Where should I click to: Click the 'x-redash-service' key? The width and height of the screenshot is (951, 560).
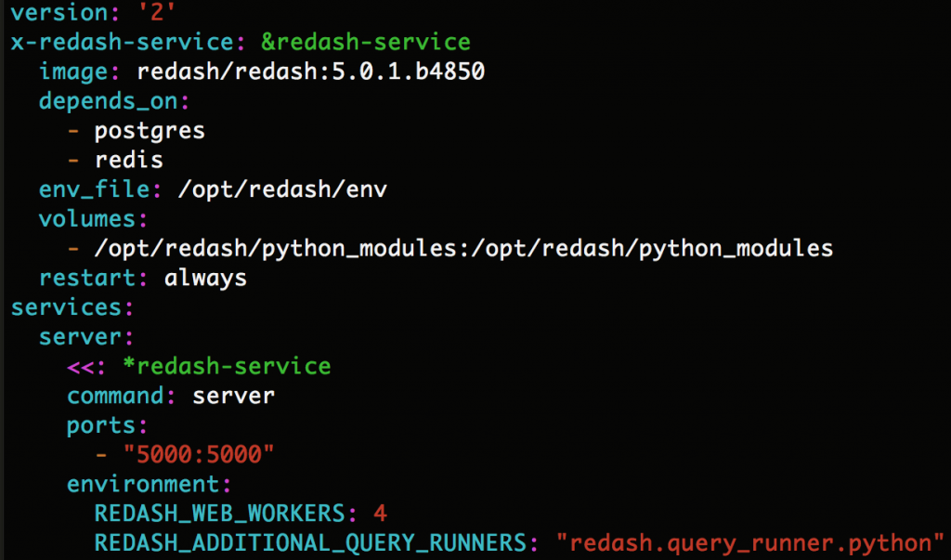pos(122,42)
